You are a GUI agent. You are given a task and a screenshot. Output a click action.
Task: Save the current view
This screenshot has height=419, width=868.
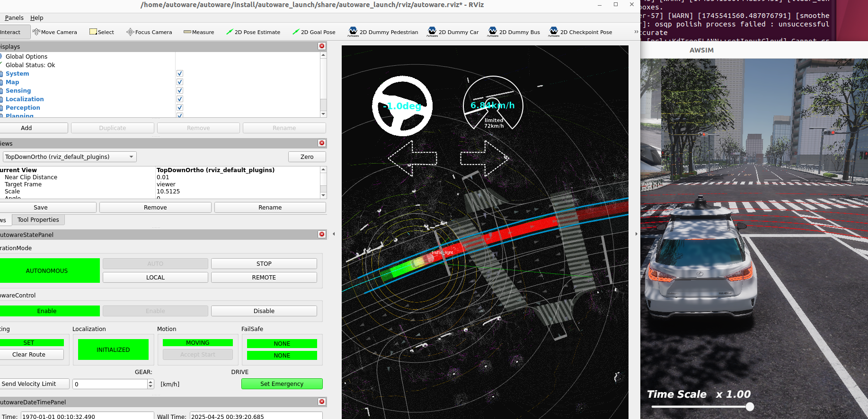coord(48,207)
